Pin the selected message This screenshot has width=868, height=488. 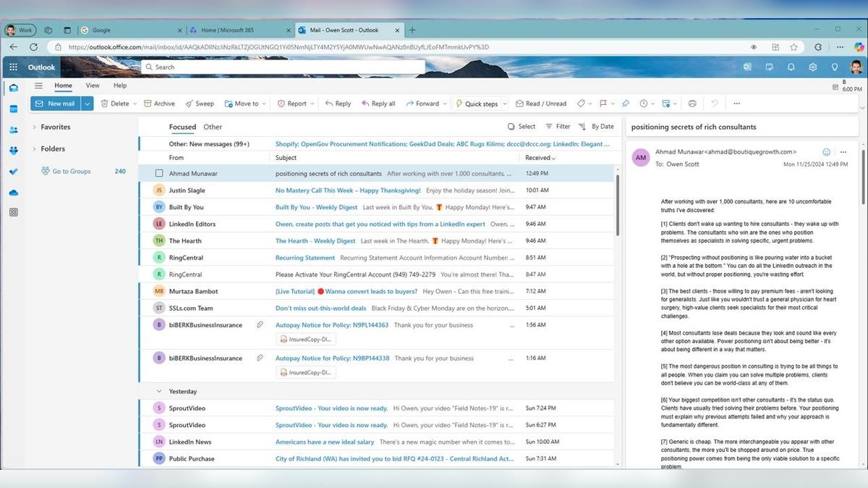coord(626,104)
